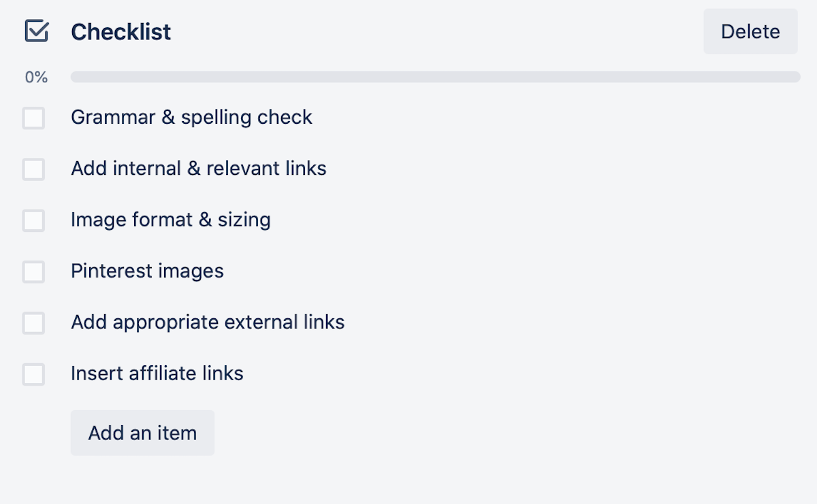
Task: Check the Insert affiliate links box
Action: click(33, 374)
